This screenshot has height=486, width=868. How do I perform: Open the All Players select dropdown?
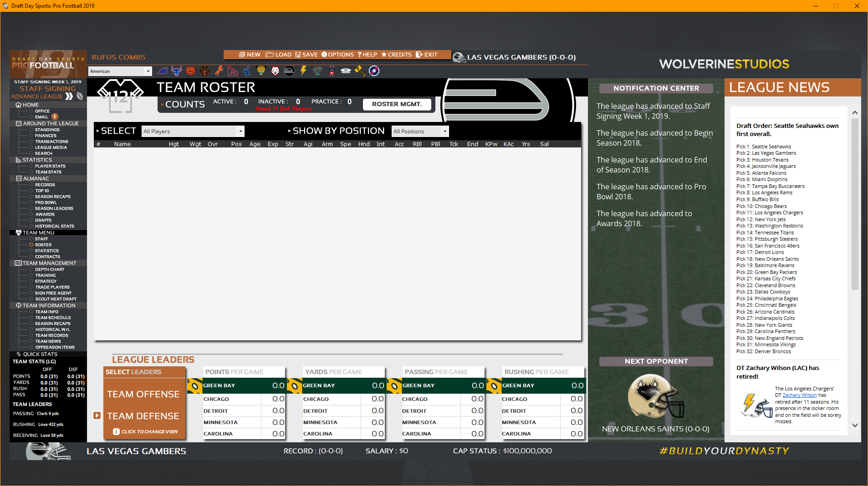(x=193, y=132)
